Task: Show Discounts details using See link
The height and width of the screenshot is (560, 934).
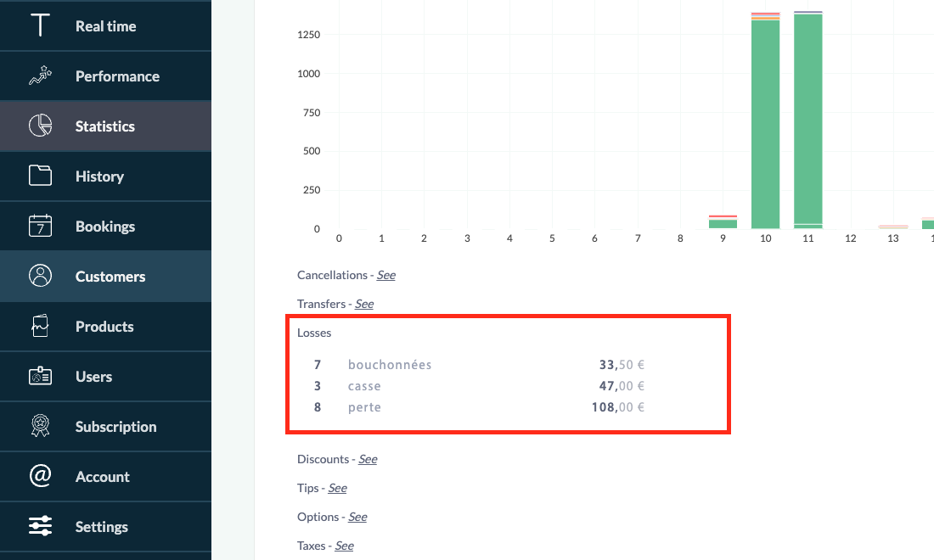Action: pyautogui.click(x=368, y=459)
